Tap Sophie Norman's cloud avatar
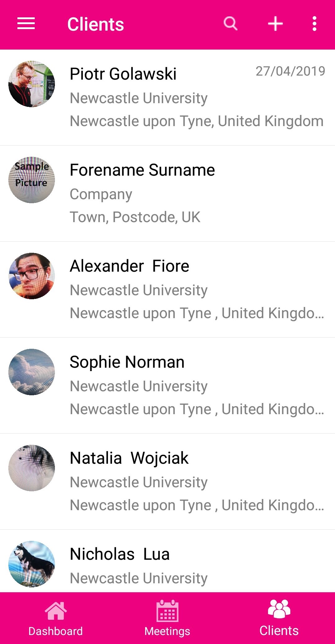The image size is (335, 644). [32, 372]
